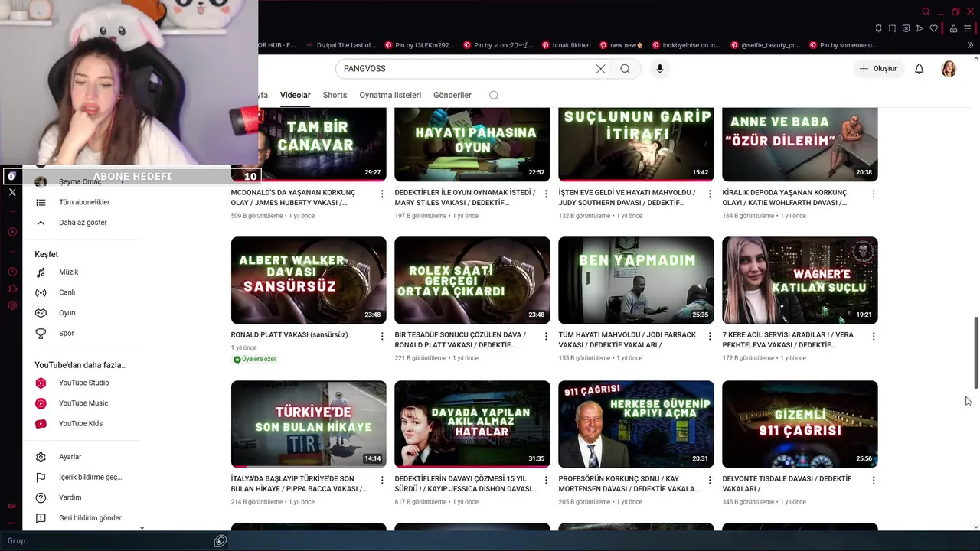Open History clock icon in Opera sidebar

click(x=12, y=272)
